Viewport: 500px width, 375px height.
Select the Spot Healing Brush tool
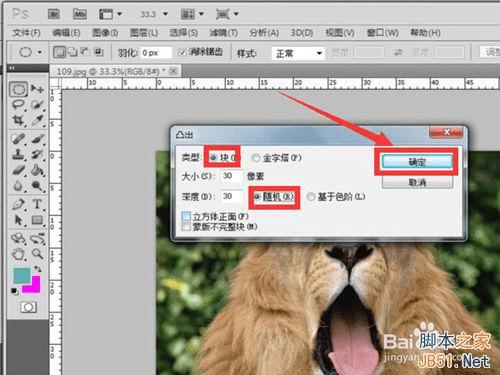[x=18, y=138]
